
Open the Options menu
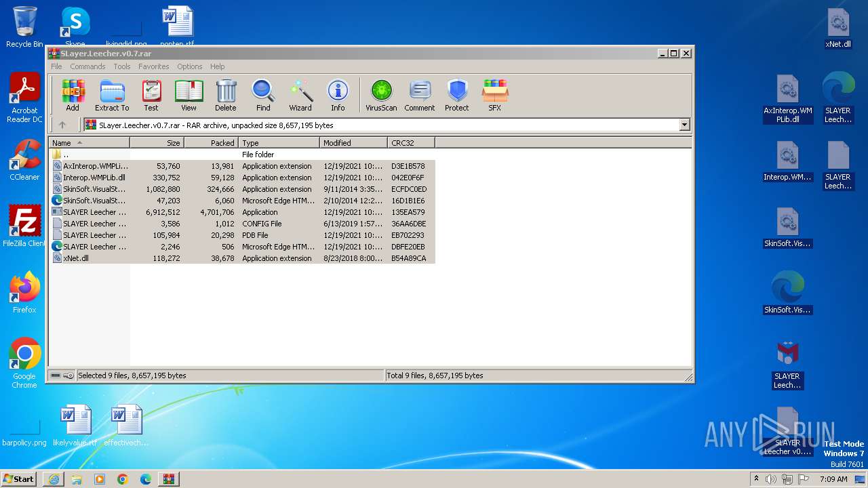pyautogui.click(x=190, y=66)
